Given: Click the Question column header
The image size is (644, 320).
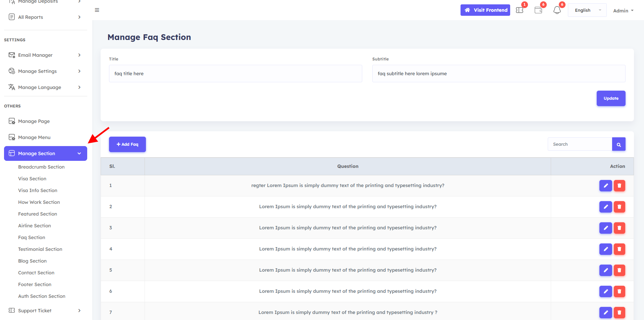Looking at the screenshot, I should pos(348,166).
